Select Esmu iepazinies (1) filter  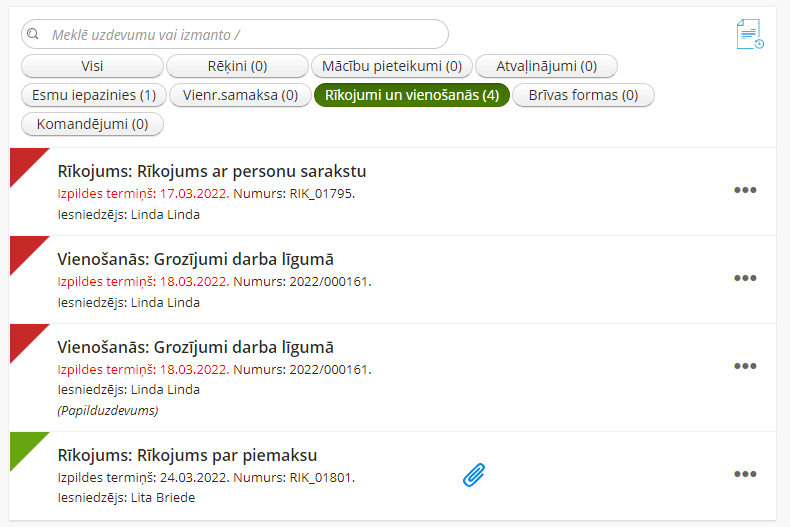pos(94,95)
